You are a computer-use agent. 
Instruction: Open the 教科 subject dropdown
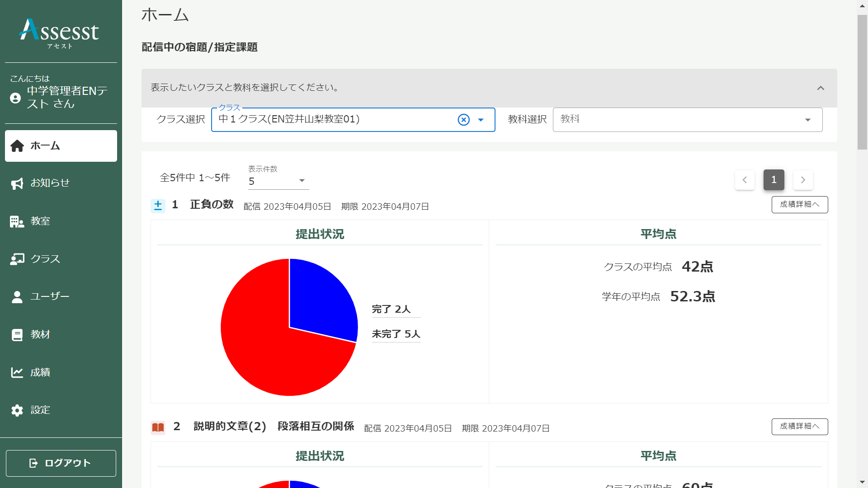808,120
